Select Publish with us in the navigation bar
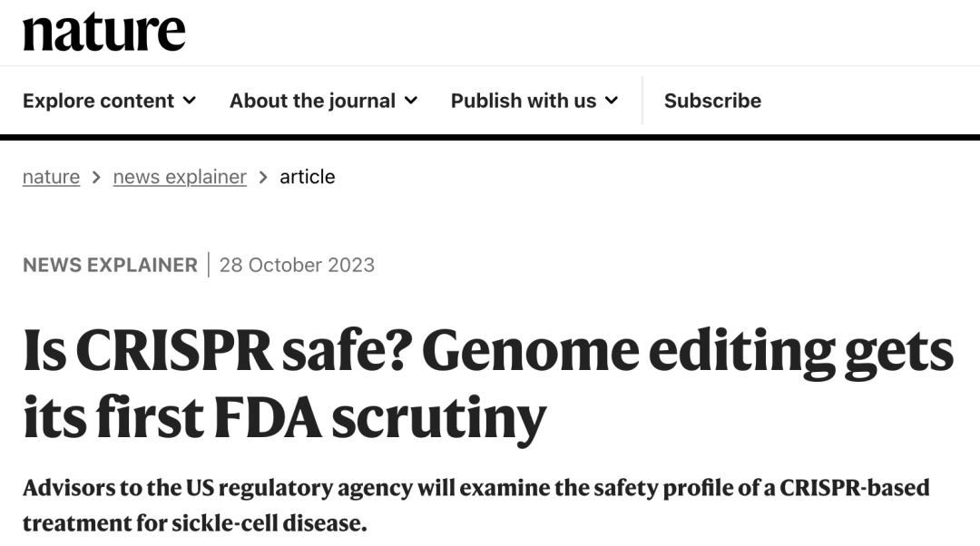 524,101
